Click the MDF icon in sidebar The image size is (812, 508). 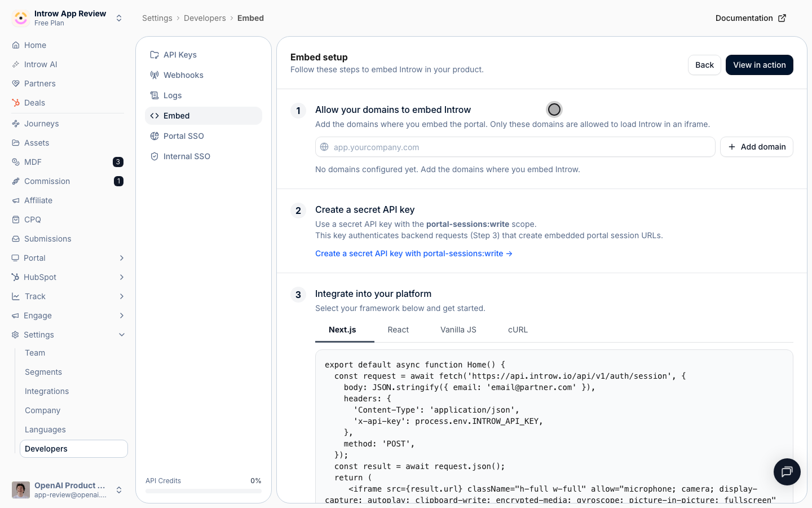point(16,162)
